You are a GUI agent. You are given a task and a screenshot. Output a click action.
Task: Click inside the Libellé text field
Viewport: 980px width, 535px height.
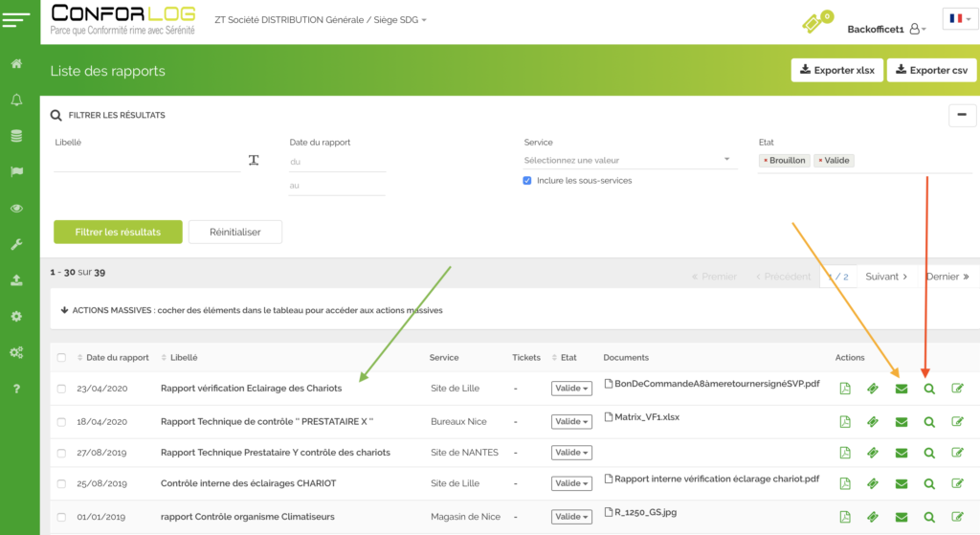146,161
